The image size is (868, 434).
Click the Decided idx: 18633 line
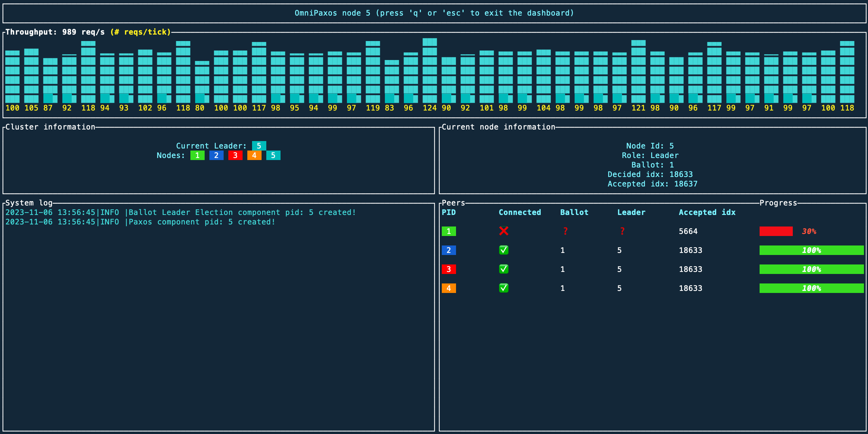point(650,174)
